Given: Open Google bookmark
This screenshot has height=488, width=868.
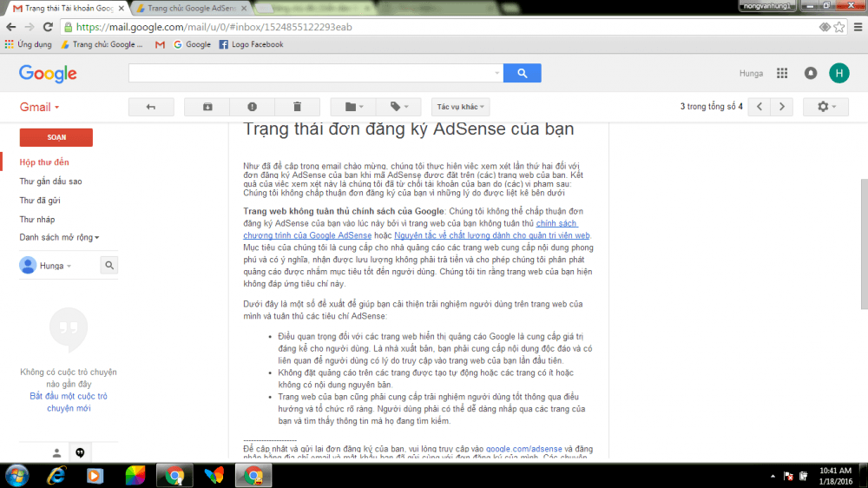Looking at the screenshot, I should click(x=192, y=44).
